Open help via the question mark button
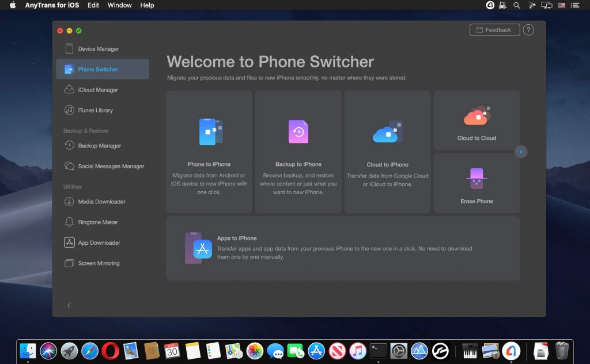 point(528,29)
